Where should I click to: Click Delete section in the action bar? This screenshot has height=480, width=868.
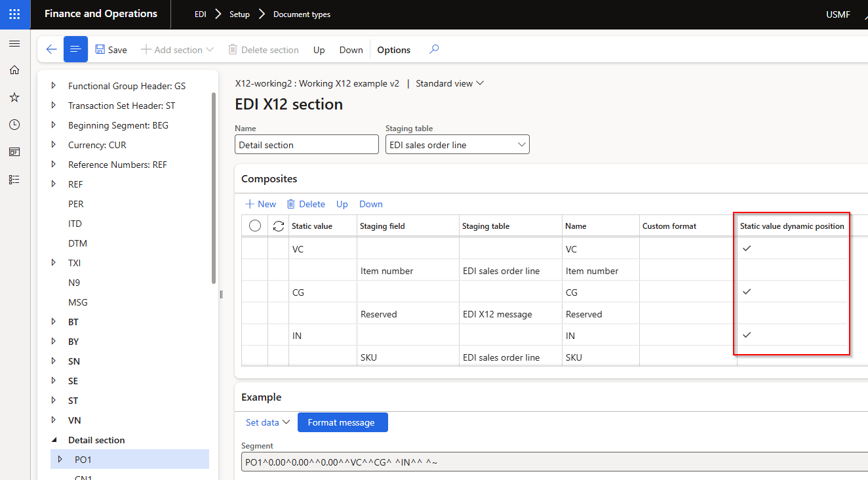pos(264,50)
